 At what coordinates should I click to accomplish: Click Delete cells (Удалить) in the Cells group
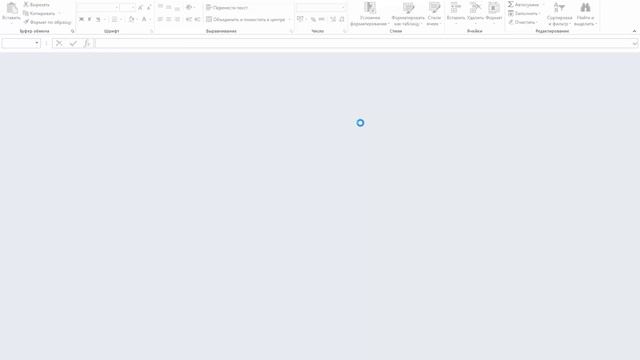tap(475, 12)
